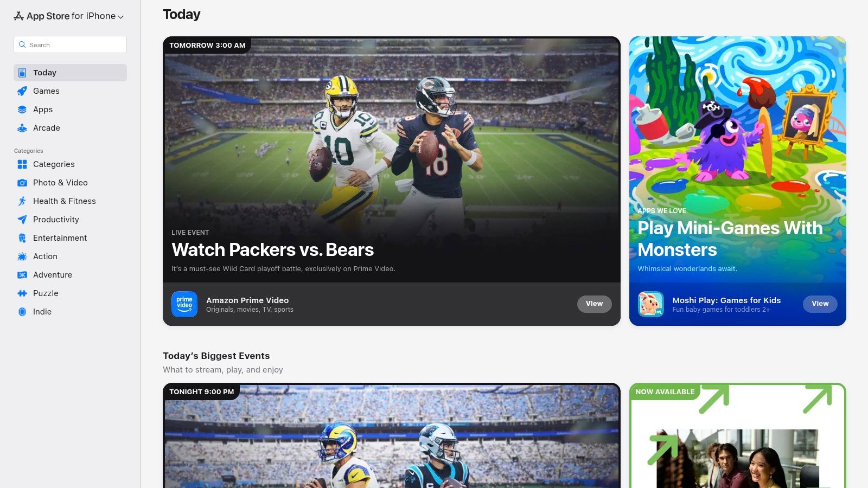The image size is (868, 488).
Task: Click the Amazon Prime Video app icon
Action: (x=184, y=304)
